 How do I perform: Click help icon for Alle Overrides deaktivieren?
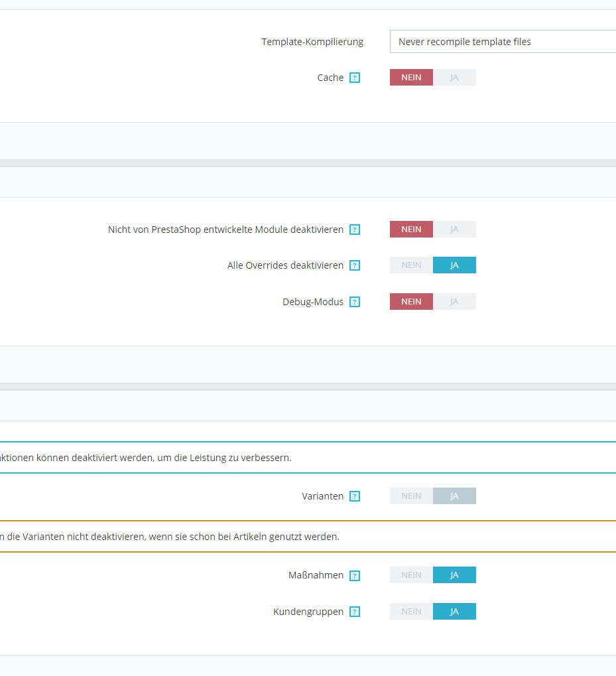[355, 265]
